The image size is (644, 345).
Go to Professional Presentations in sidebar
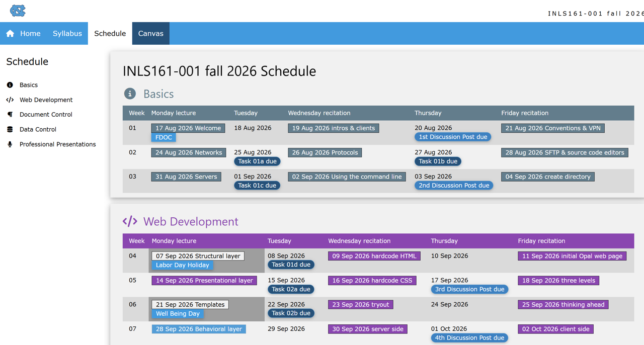[x=57, y=144]
